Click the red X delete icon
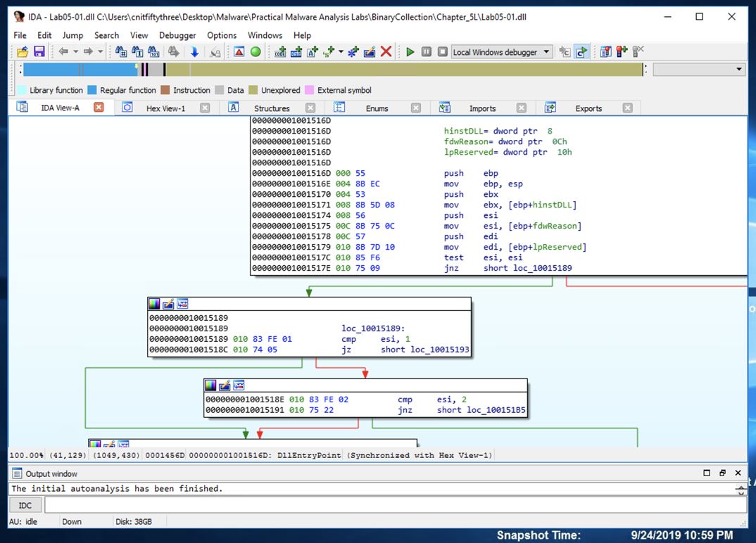 click(386, 52)
